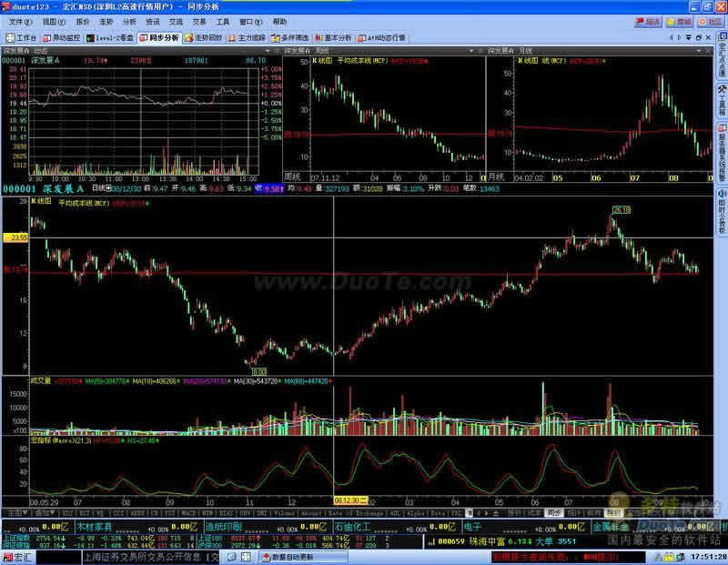
Task: Open the 工作台 workspace tab
Action: pos(22,38)
